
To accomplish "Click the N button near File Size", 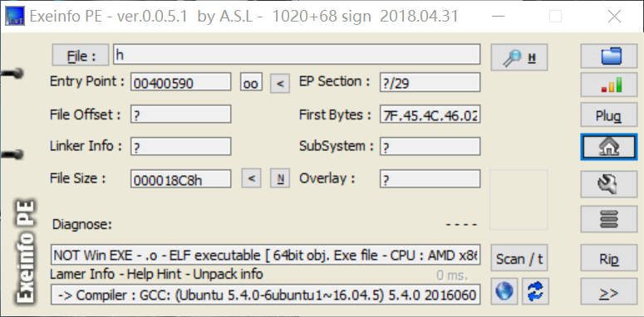I will 280,178.
